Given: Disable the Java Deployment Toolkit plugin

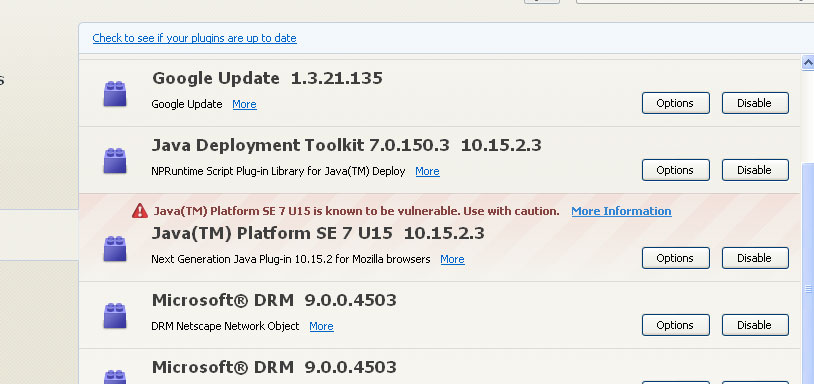Looking at the screenshot, I should (755, 170).
